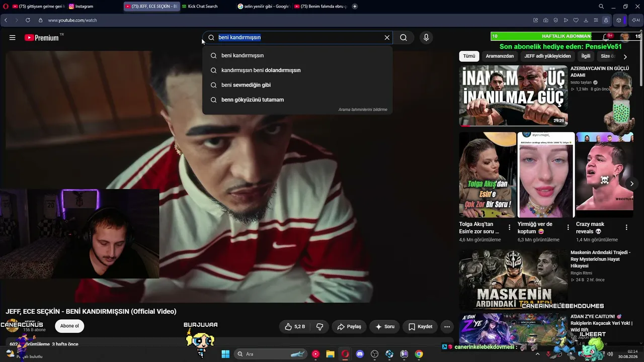Open Discord from the taskbar
This screenshot has height=362, width=644.
[x=360, y=354]
